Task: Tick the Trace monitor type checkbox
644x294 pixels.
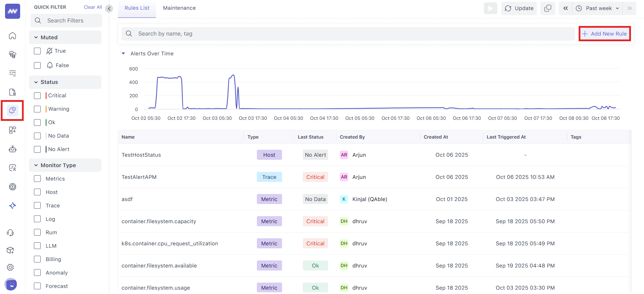Action: point(37,205)
